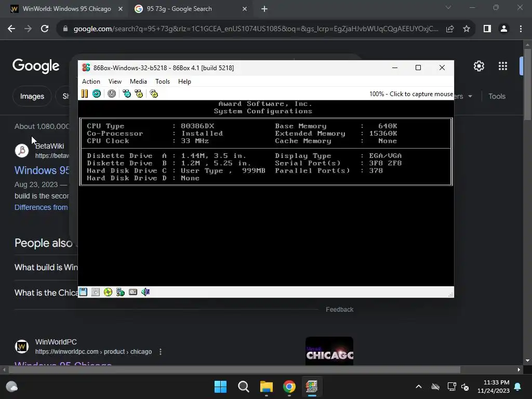Click the 86Box taskbar icon
The image size is (532, 399).
click(x=312, y=387)
